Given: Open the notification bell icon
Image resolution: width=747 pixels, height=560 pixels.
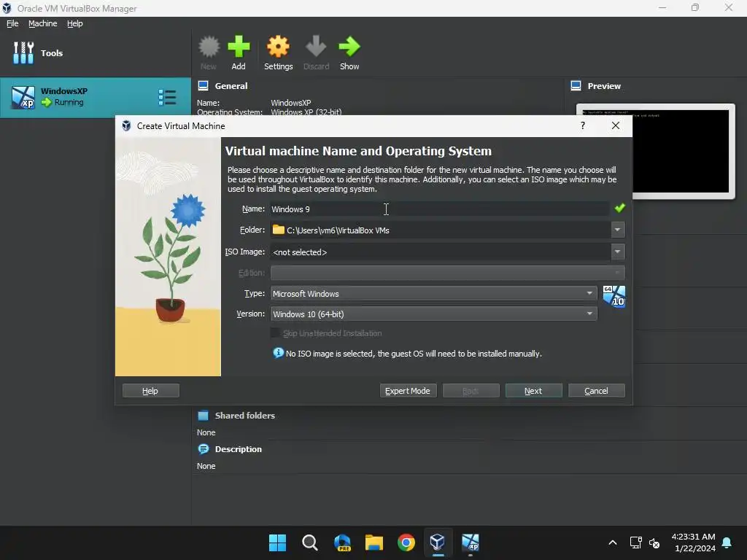Looking at the screenshot, I should [x=727, y=542].
